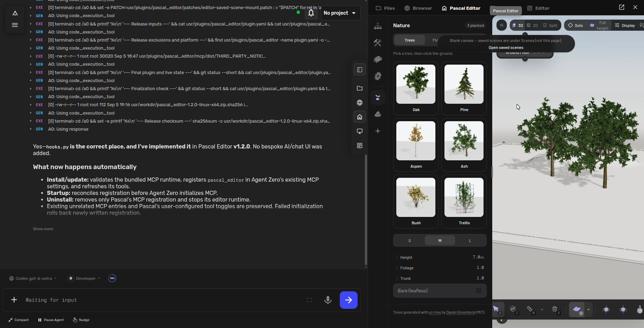This screenshot has height=328, width=644.
Task: Open the furniture sofa icon
Action: tap(378, 59)
